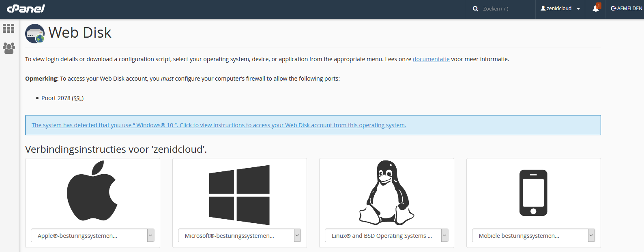Open the notifications bell
Screen dimensions: 644x252
pyautogui.click(x=595, y=9)
